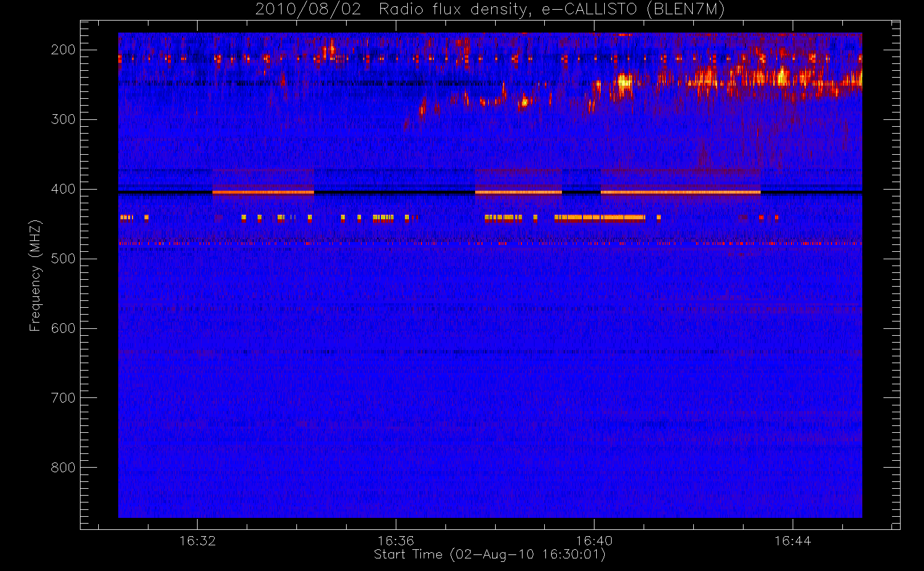Click the 16:40 time tick label
Screen dimensions: 924x571
click(594, 541)
